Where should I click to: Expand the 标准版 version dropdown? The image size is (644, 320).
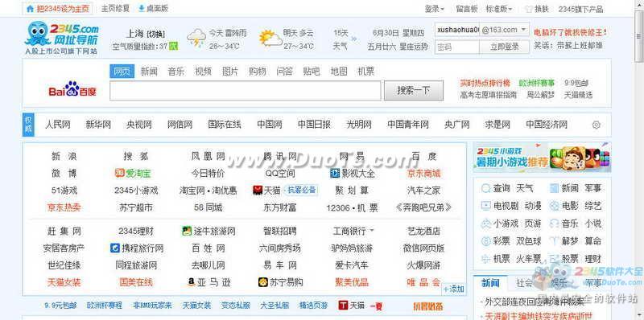pos(499,9)
